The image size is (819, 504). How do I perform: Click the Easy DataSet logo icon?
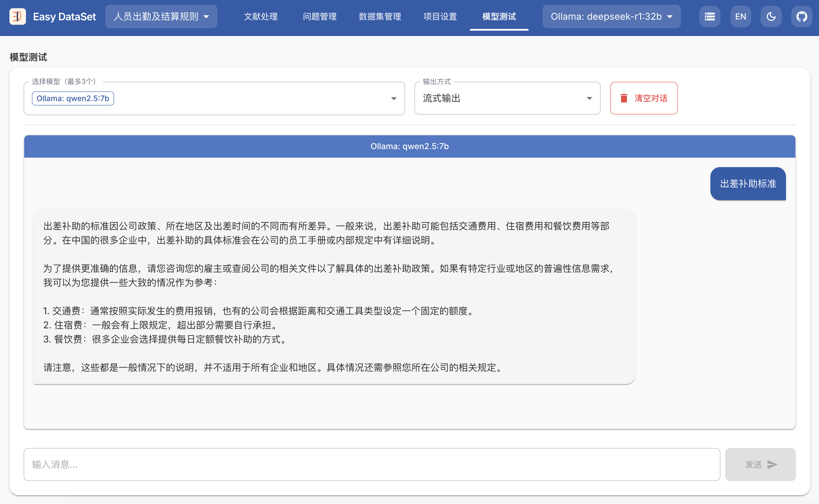click(x=17, y=16)
